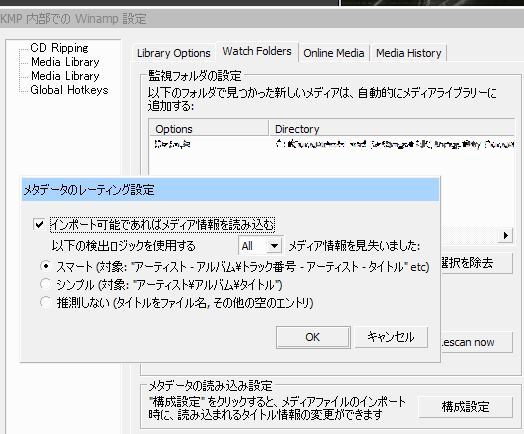Open 構成設定 metadata configuration
This screenshot has width=524, height=434.
pos(466,407)
